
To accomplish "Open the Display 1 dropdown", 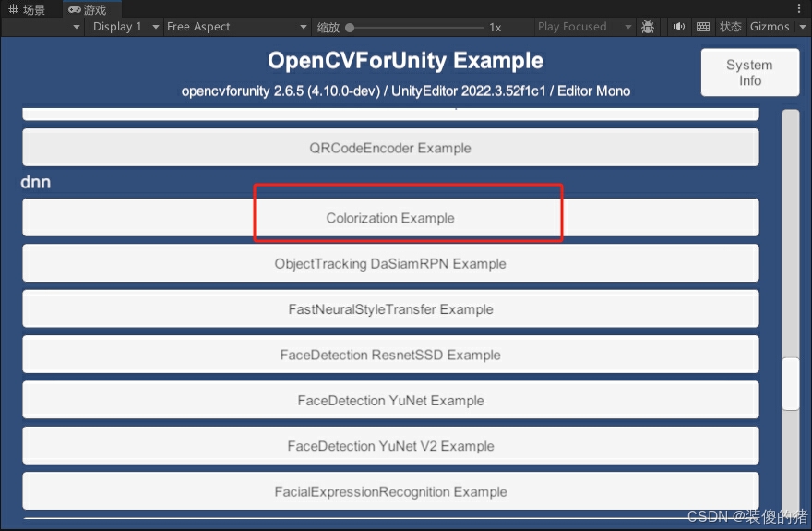I will 125,27.
